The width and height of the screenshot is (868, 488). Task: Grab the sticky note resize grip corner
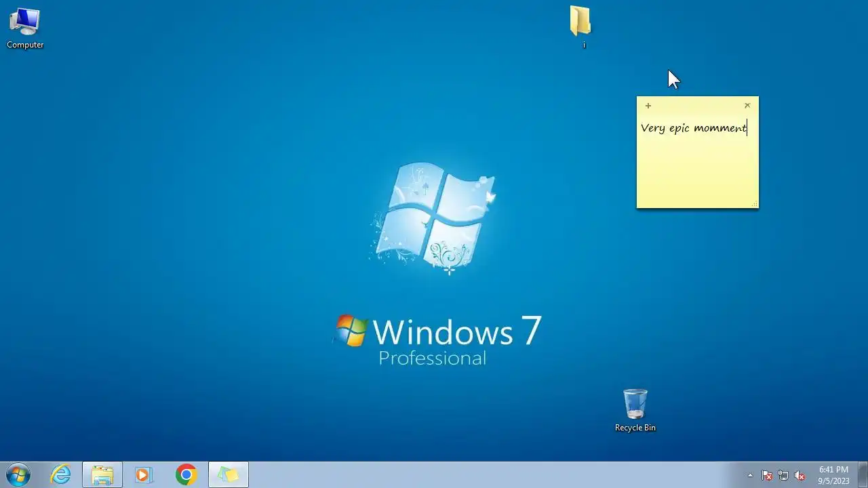[x=755, y=204]
